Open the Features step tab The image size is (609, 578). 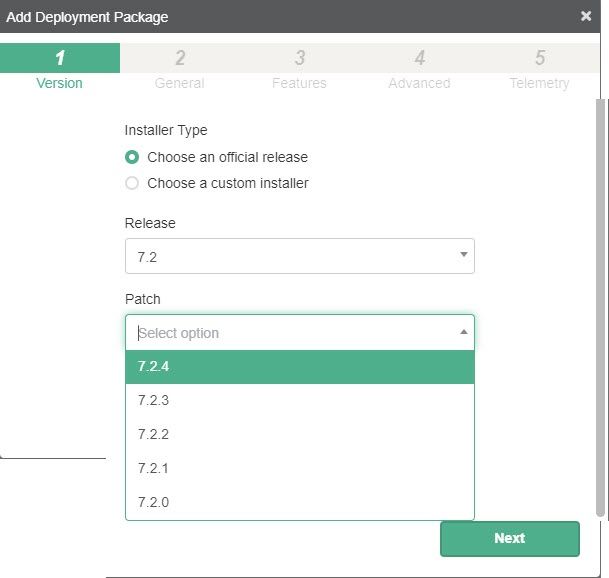click(299, 70)
